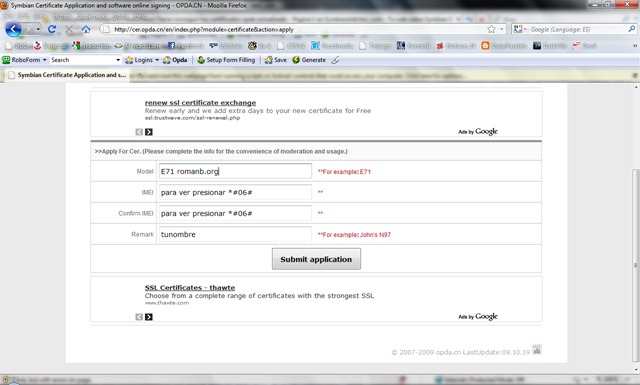Open Setup Form Filling in RoboForm
The height and width of the screenshot is (385, 640).
(x=226, y=60)
